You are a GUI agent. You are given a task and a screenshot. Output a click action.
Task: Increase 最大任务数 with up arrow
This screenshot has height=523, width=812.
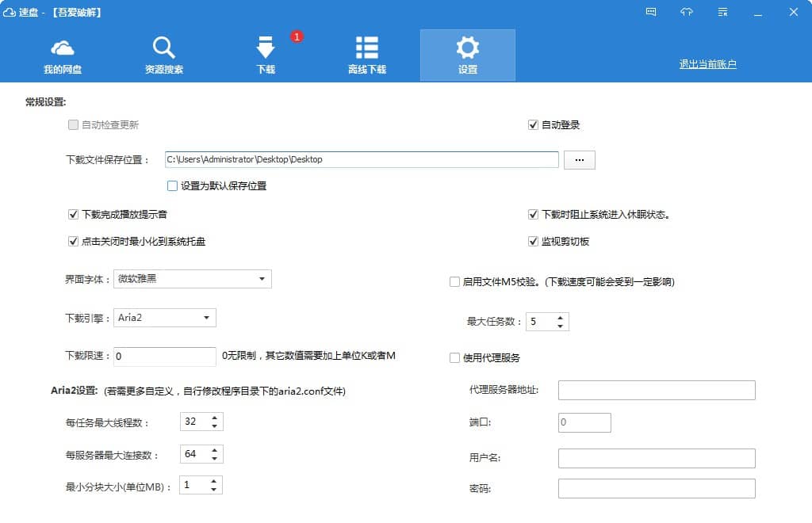tap(560, 318)
